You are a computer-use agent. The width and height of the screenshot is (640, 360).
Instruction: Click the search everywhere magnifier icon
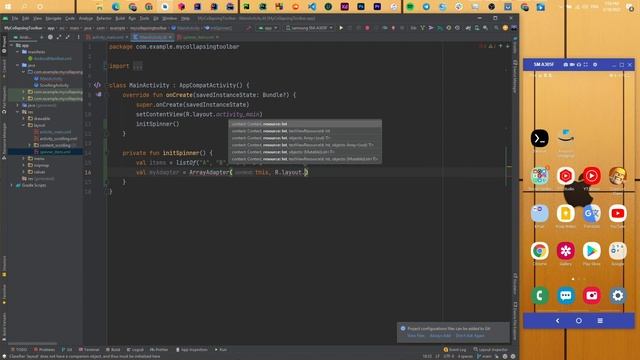click(496, 28)
